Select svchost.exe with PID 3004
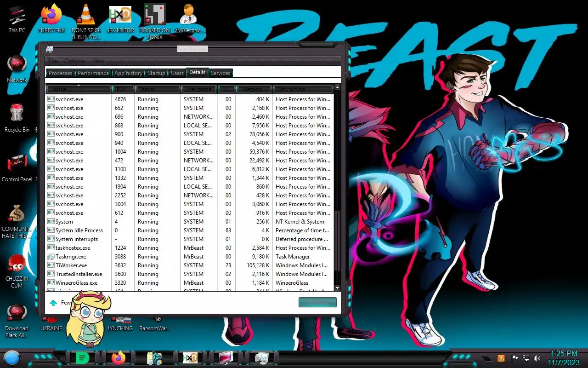Image resolution: width=588 pixels, height=368 pixels. tap(189, 204)
